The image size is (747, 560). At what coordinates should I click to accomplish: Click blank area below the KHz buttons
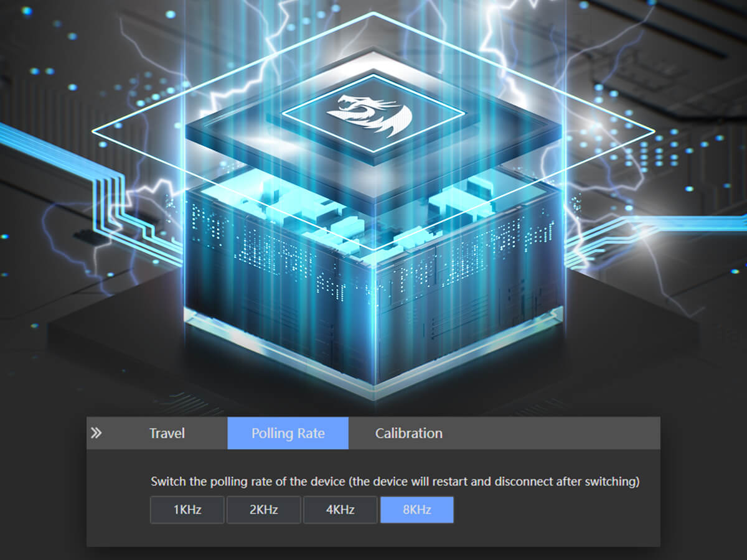374,535
